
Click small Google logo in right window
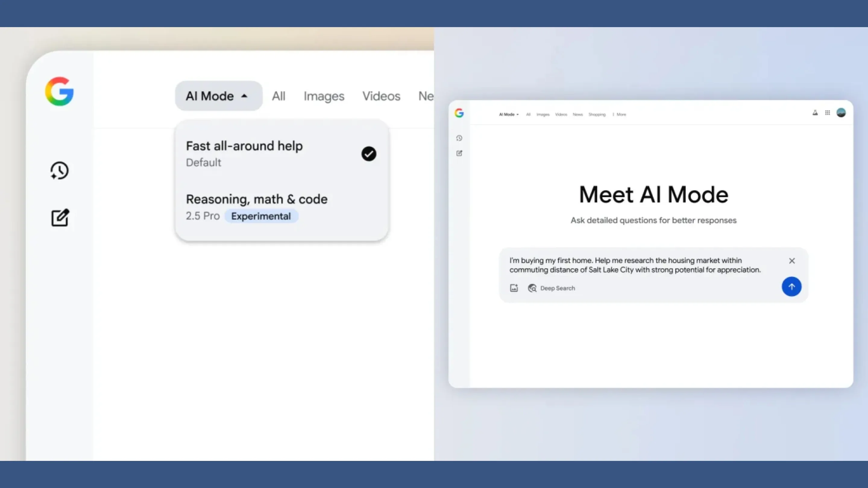pyautogui.click(x=459, y=113)
